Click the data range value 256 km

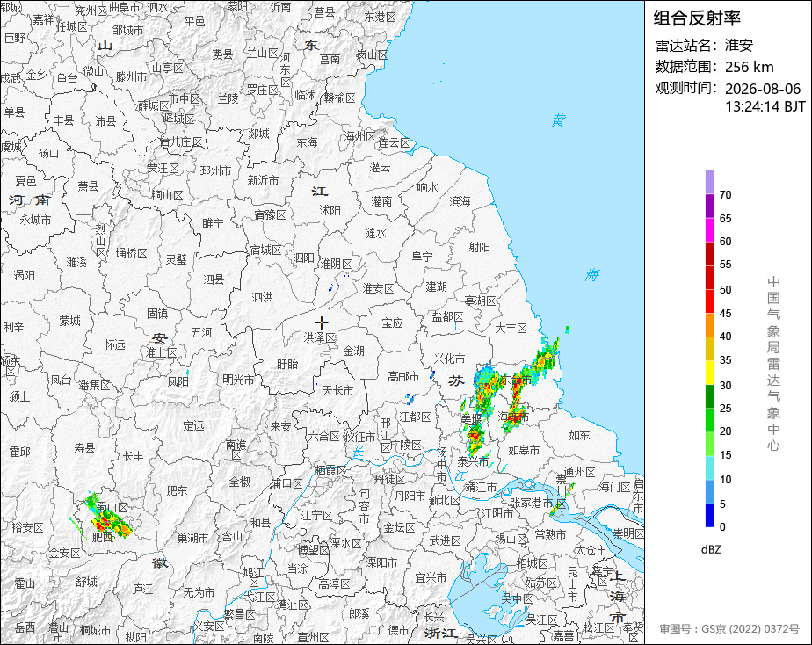(x=749, y=67)
